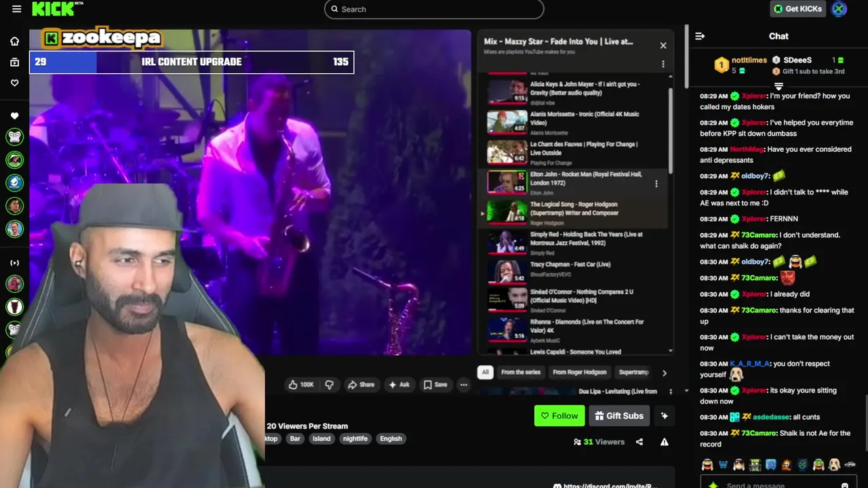The width and height of the screenshot is (868, 488).
Task: Open the Browse icon in sidebar
Action: (x=14, y=62)
